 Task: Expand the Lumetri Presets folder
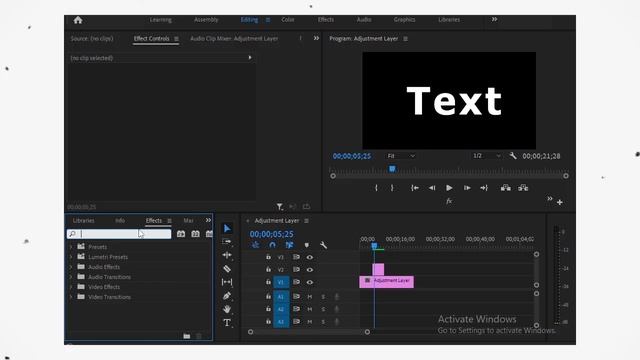[71, 257]
